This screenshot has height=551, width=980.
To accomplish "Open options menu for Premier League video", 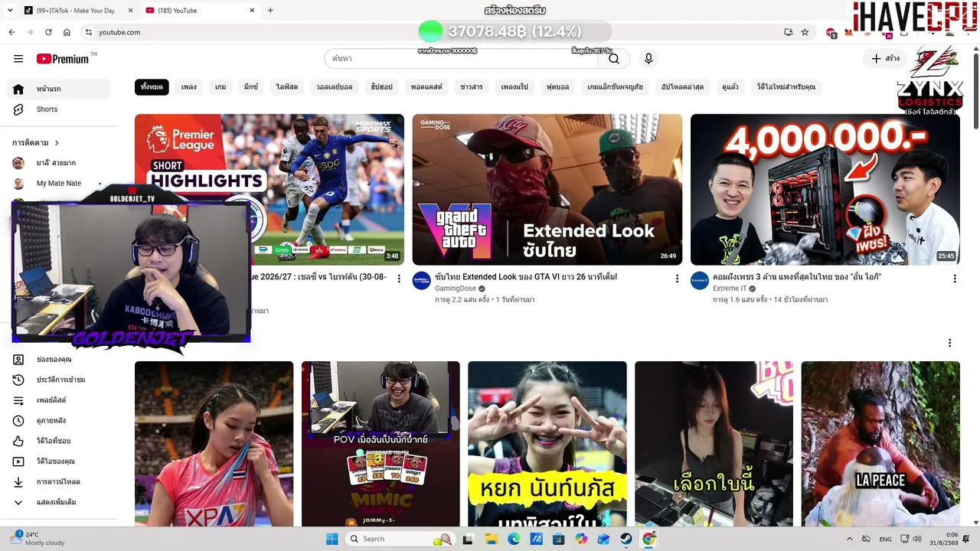I will pyautogui.click(x=399, y=279).
